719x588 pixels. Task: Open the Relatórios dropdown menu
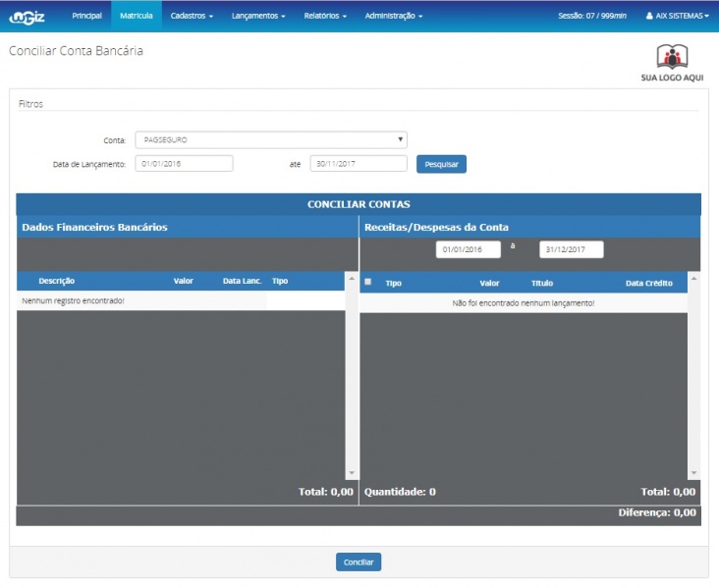coord(325,16)
